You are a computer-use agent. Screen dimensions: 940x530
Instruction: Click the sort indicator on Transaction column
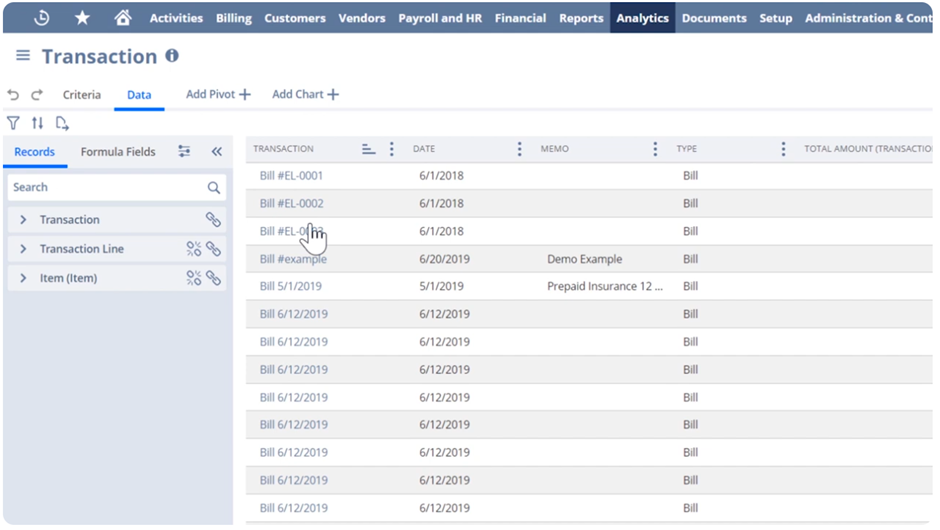(369, 149)
